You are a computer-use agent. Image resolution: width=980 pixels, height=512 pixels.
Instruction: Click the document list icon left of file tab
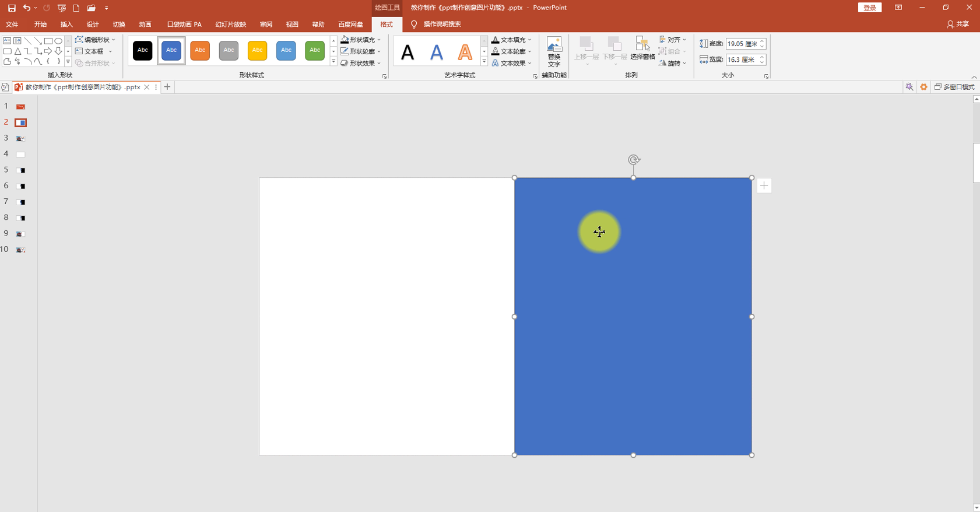pos(5,87)
